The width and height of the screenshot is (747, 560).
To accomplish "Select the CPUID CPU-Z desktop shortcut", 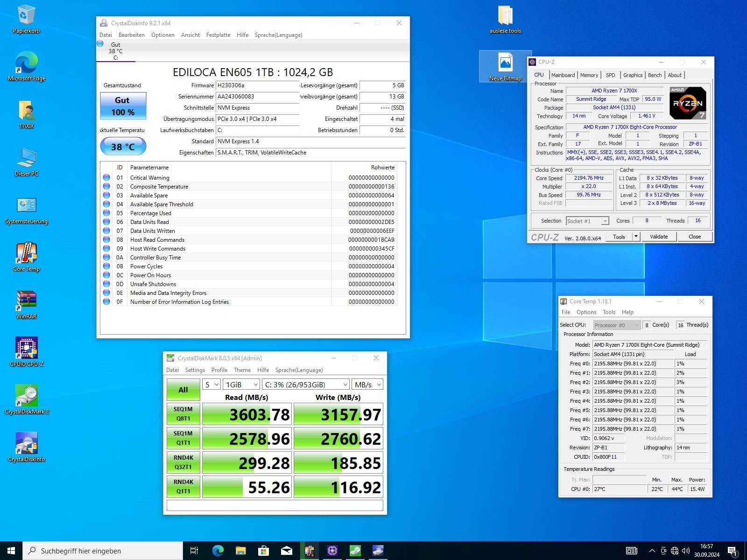I will [26, 353].
